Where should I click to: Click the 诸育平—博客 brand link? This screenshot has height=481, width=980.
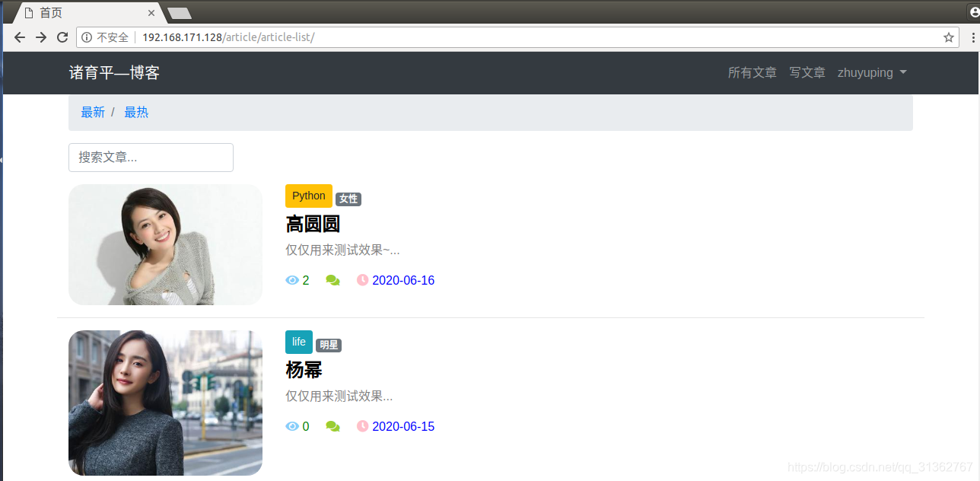tap(114, 73)
